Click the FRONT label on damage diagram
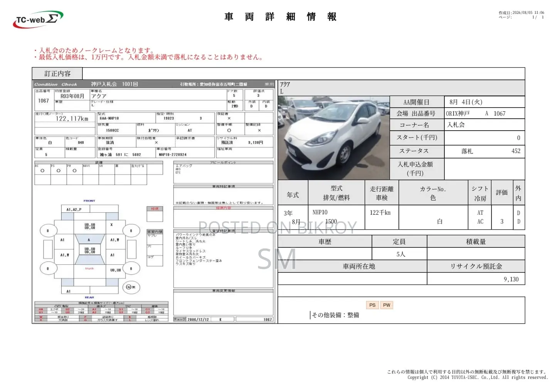This screenshot has height=392, width=555. (89, 201)
